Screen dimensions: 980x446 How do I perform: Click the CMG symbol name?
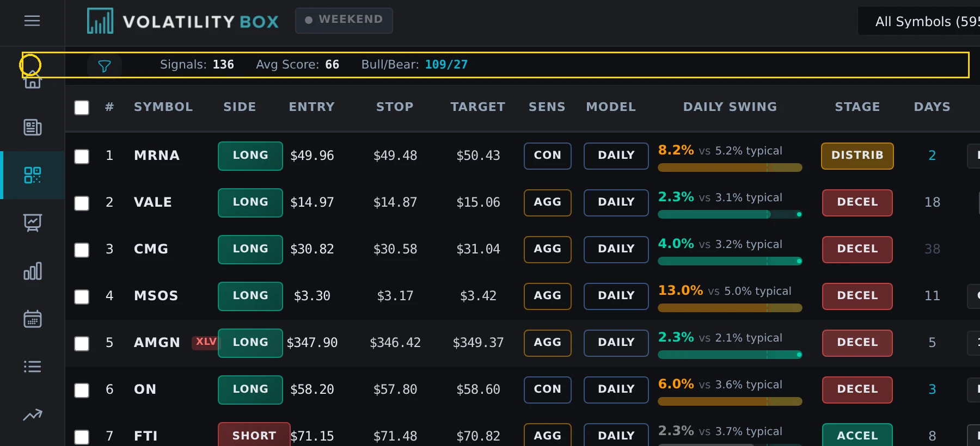point(151,249)
